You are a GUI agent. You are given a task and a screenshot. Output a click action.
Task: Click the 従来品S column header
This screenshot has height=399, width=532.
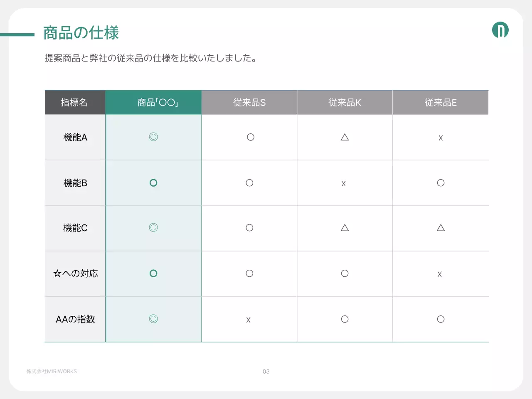(x=249, y=102)
